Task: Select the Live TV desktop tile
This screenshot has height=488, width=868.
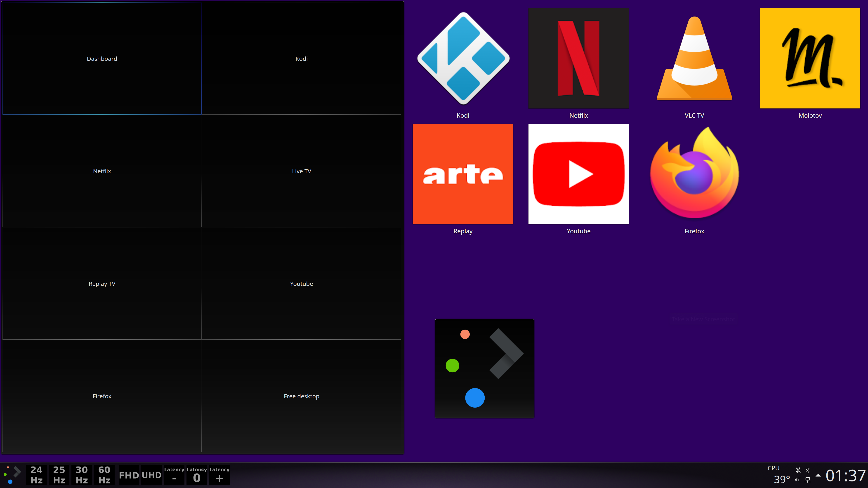Action: point(302,171)
